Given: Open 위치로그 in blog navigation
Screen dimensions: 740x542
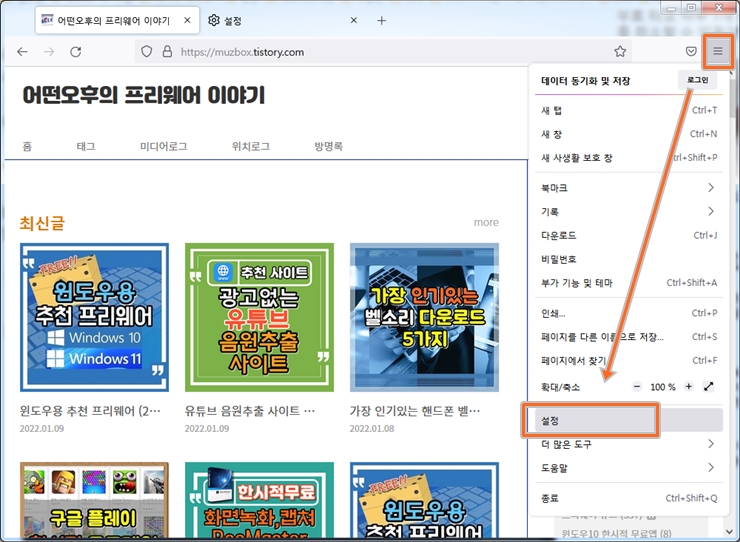Looking at the screenshot, I should pyautogui.click(x=251, y=146).
